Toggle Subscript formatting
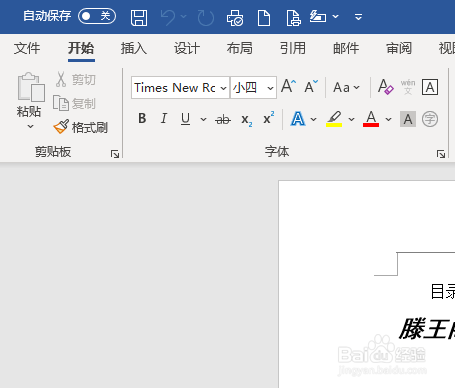Screen dimensions: 455x388 pyautogui.click(x=246, y=120)
